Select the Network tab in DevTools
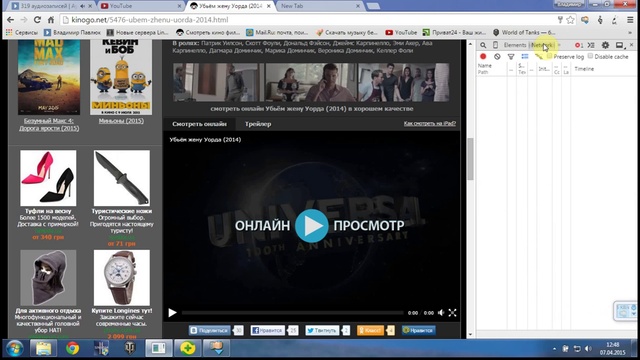The height and width of the screenshot is (360, 640). [x=542, y=45]
